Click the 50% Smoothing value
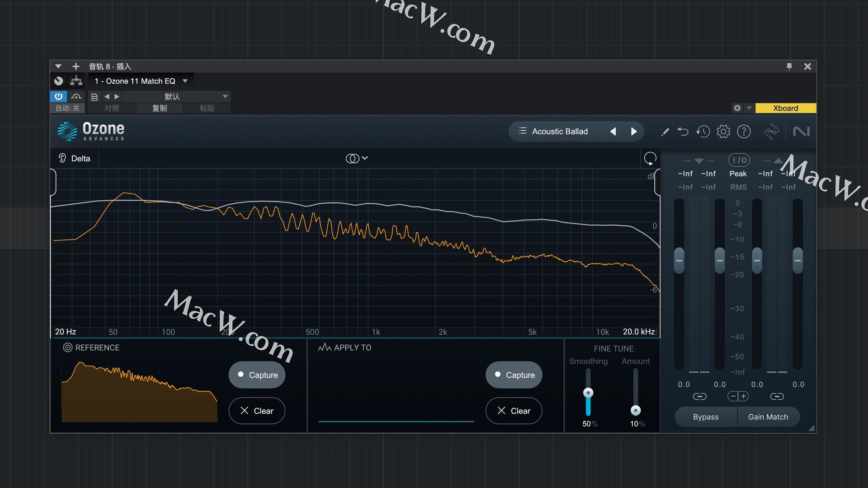This screenshot has width=868, height=488. [x=590, y=424]
